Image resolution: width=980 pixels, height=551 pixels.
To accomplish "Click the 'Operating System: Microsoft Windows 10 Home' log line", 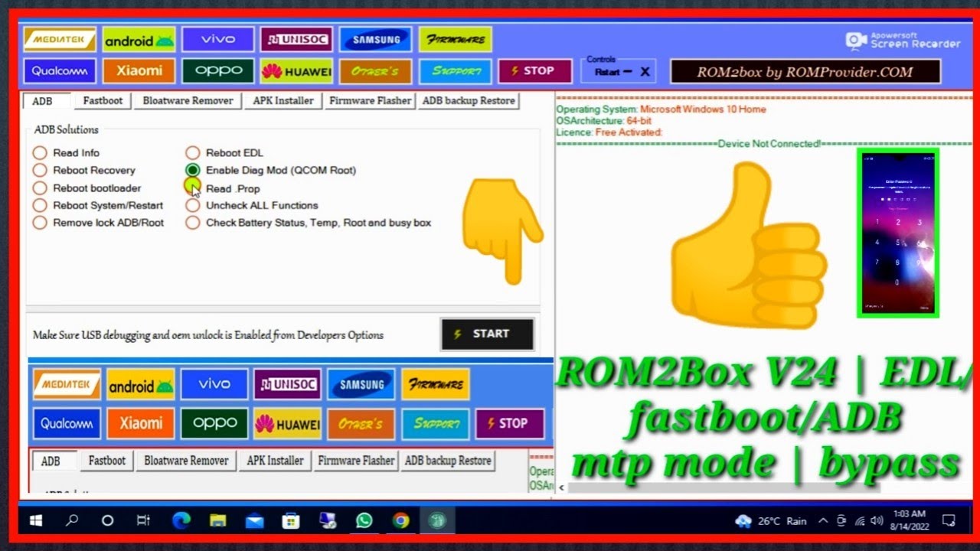I will point(661,109).
